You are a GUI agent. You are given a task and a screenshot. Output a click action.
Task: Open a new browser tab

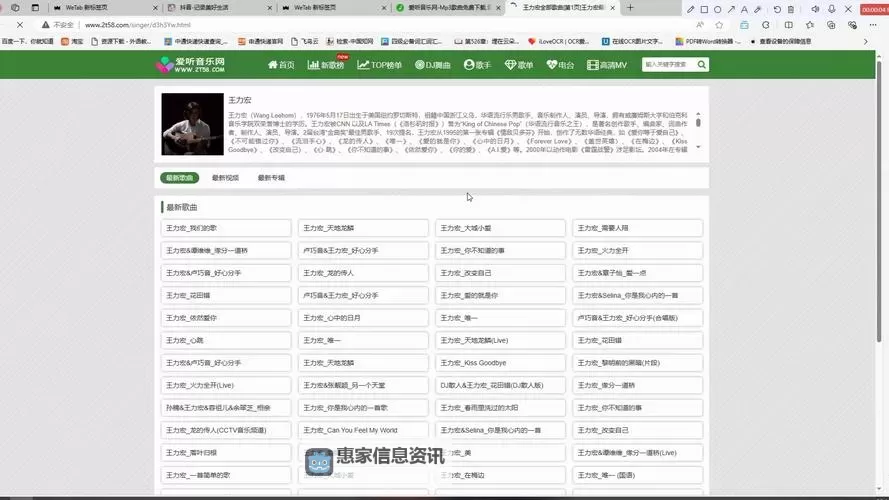click(x=630, y=8)
